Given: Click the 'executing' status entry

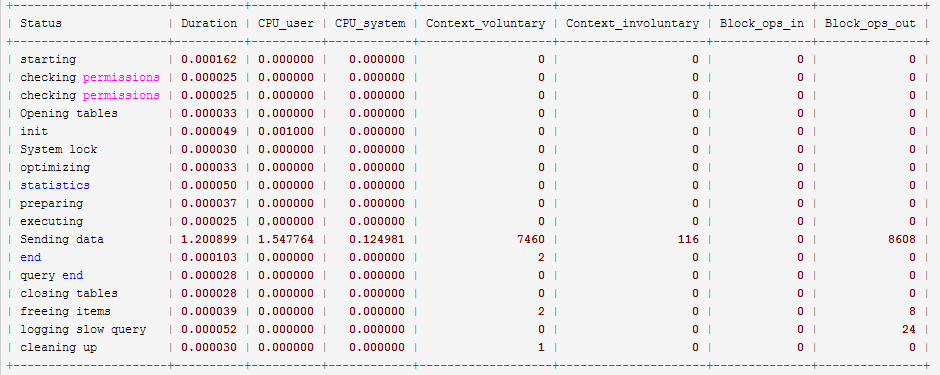Looking at the screenshot, I should pyautogui.click(x=52, y=221).
